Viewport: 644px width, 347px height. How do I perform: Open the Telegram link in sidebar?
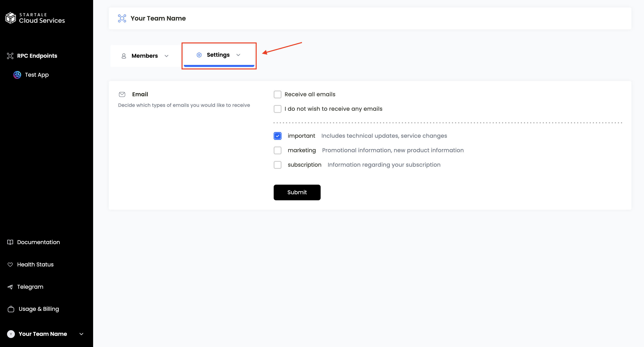pos(30,287)
